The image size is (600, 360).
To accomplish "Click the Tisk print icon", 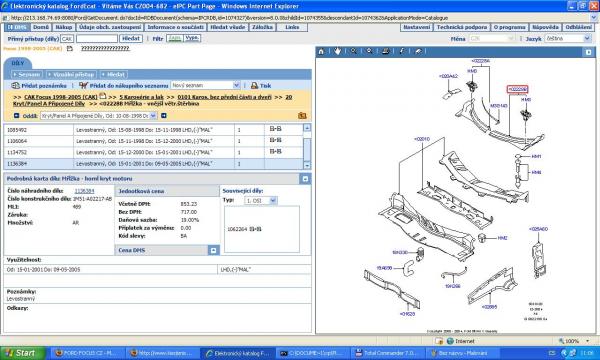I will pyautogui.click(x=254, y=85).
